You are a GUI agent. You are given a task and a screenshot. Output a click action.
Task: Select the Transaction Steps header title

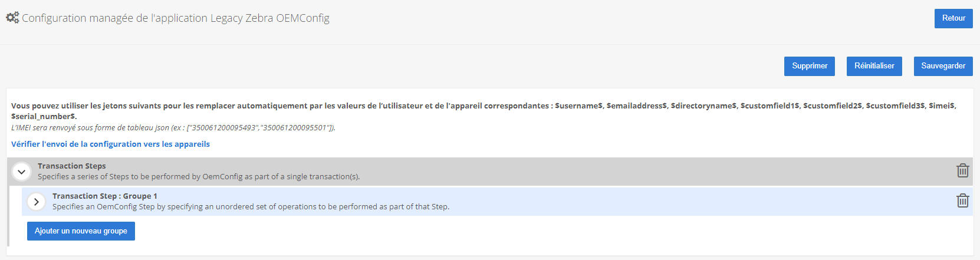tap(72, 166)
